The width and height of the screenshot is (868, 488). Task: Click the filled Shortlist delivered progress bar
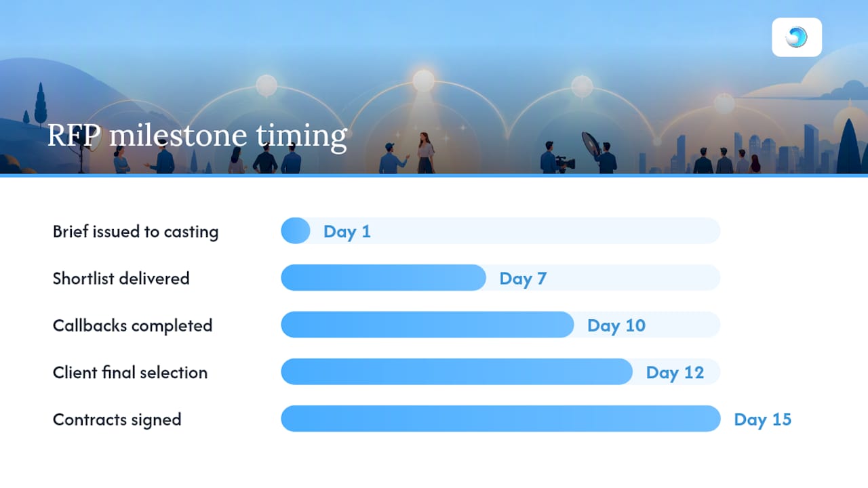coord(384,278)
